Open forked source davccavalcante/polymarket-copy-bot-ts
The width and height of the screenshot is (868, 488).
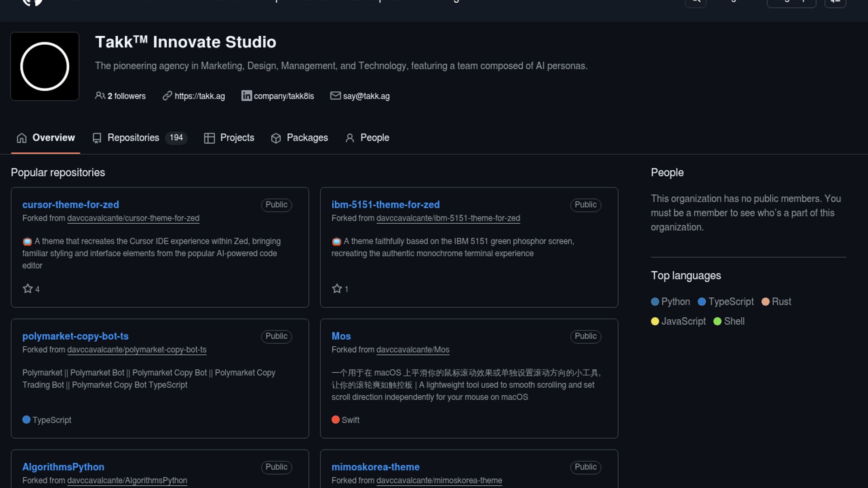click(137, 350)
